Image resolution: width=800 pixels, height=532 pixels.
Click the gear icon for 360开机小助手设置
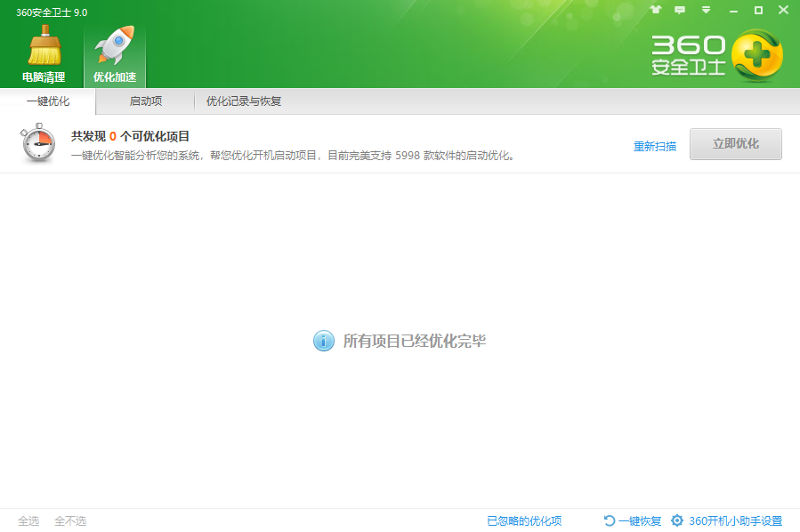point(677,520)
